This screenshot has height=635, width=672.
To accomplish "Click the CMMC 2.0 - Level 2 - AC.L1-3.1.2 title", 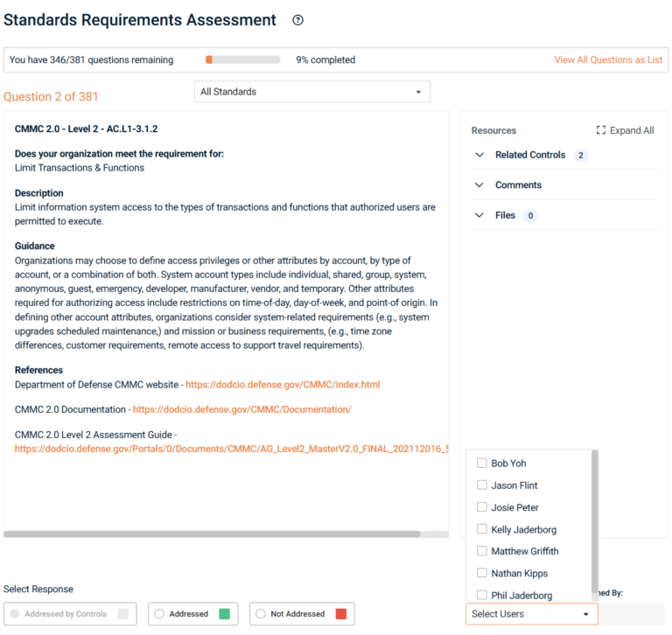I will click(x=86, y=129).
